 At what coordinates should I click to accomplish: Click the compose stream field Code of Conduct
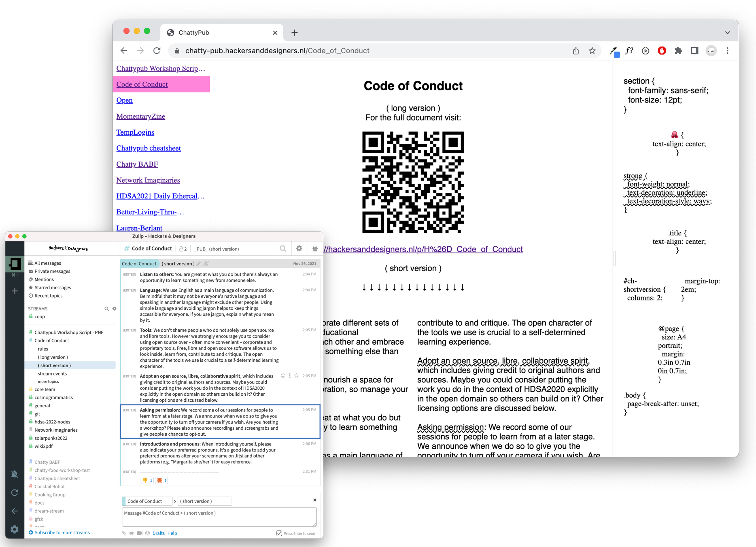(147, 501)
